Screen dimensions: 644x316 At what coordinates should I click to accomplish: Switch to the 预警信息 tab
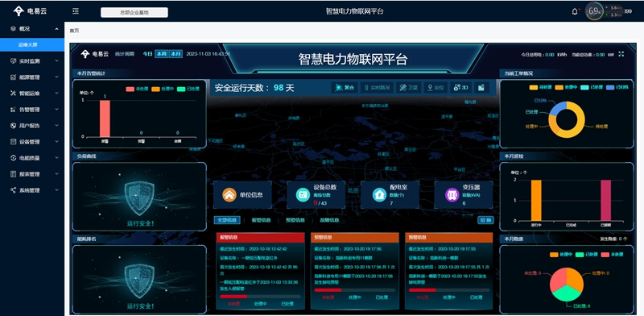[x=295, y=220]
